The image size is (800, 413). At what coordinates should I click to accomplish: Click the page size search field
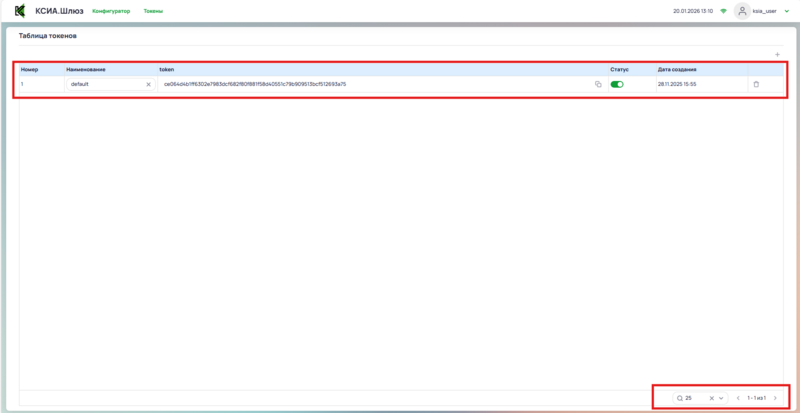[692, 398]
